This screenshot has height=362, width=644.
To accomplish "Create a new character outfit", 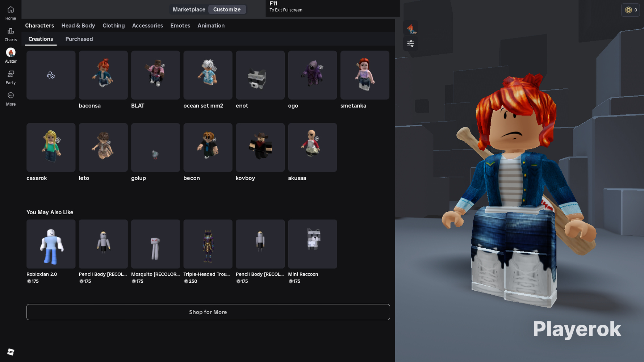I will tap(51, 75).
